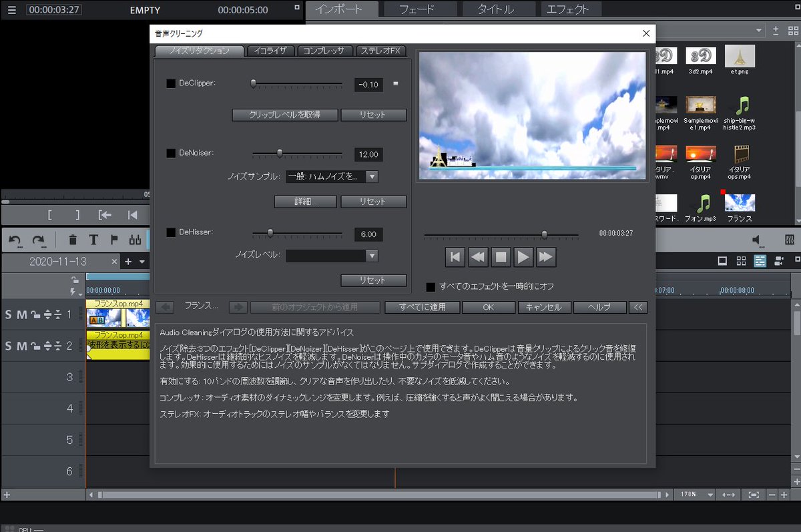Screen dimensions: 801x532
Task: Click the object grouping icon beside the flag
Action: [135, 240]
